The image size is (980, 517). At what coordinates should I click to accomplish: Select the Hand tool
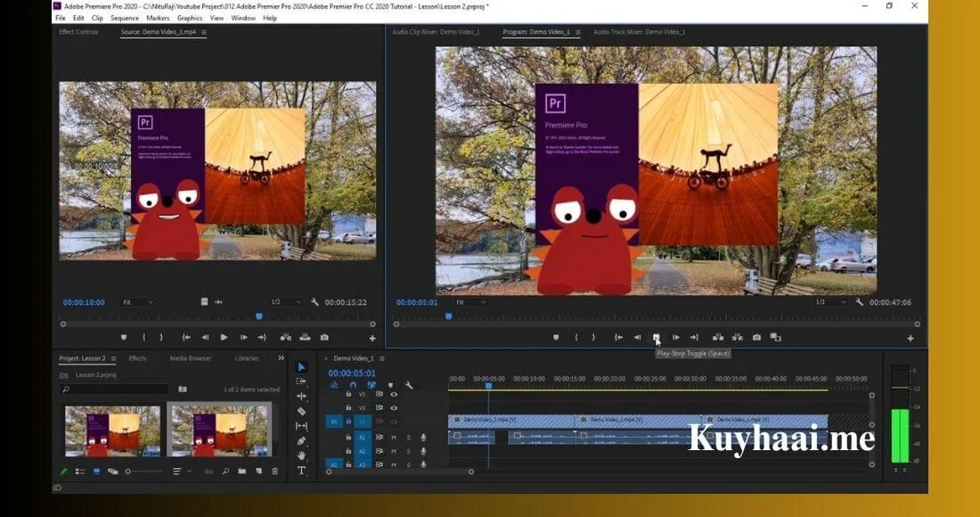click(x=301, y=455)
